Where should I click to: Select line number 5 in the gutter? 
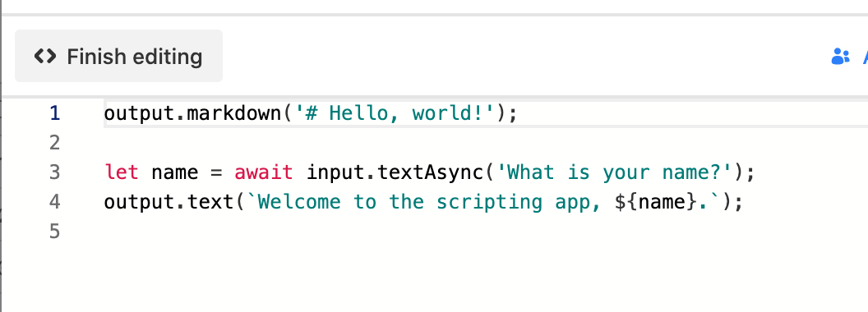tap(54, 232)
